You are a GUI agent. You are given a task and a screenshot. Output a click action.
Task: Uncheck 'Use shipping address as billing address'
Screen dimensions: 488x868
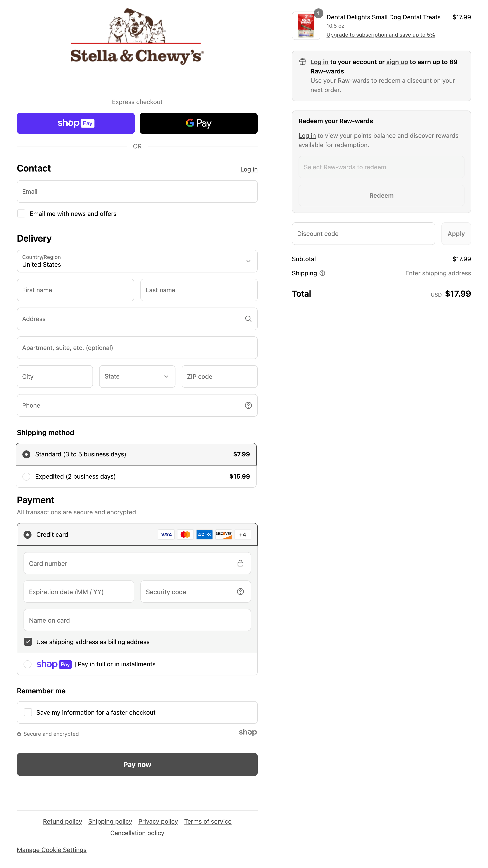coord(28,641)
